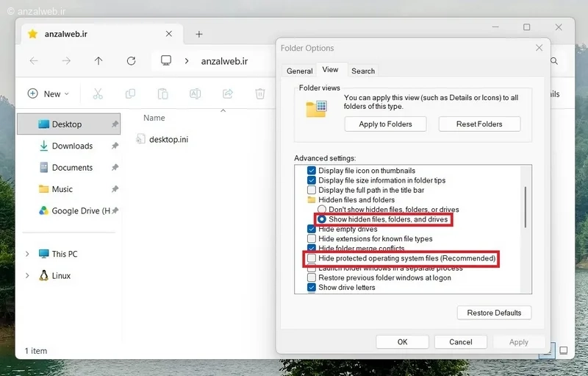Image resolution: width=588 pixels, height=376 pixels.
Task: Enable Display the full path in title bar
Action: pyautogui.click(x=311, y=190)
